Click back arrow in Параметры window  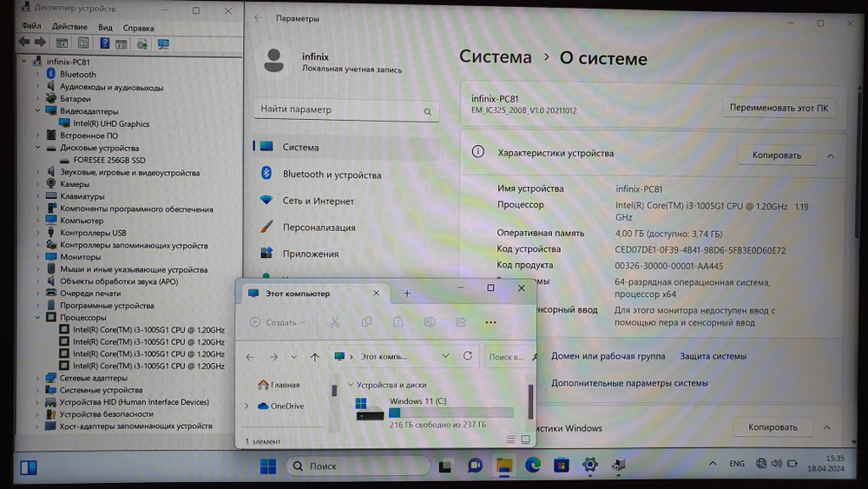click(x=259, y=17)
